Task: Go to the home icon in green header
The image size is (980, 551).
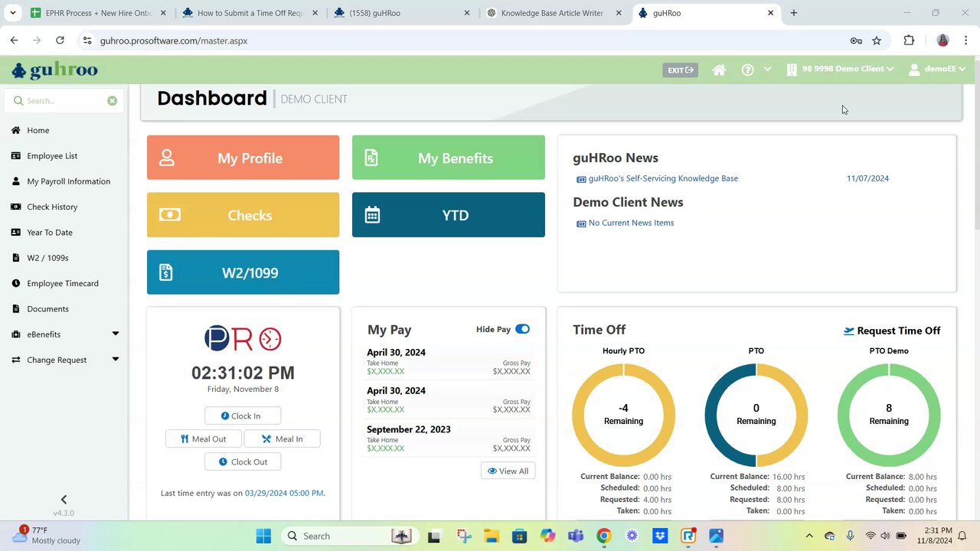Action: 719,70
